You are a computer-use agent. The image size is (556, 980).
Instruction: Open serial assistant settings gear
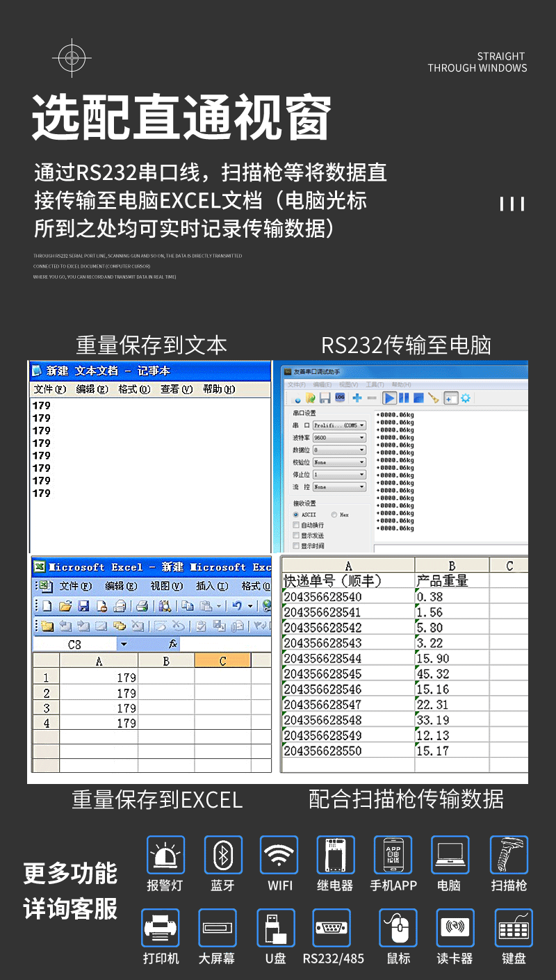464,397
